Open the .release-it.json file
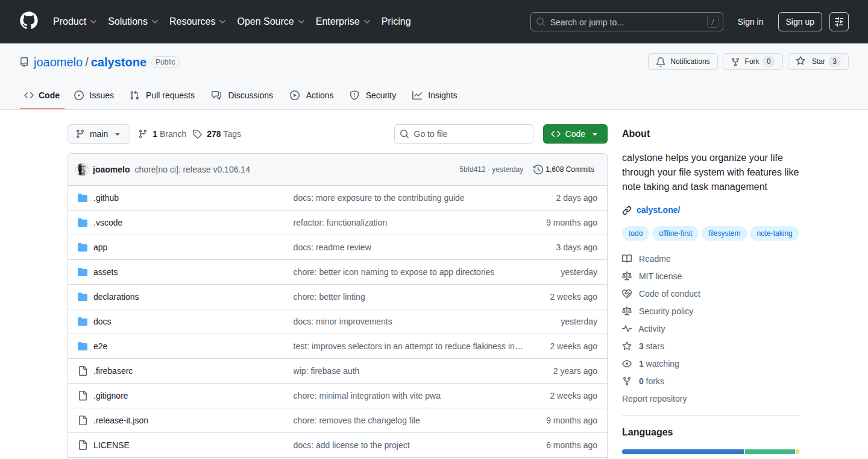This screenshot has height=459, width=868. [121, 420]
